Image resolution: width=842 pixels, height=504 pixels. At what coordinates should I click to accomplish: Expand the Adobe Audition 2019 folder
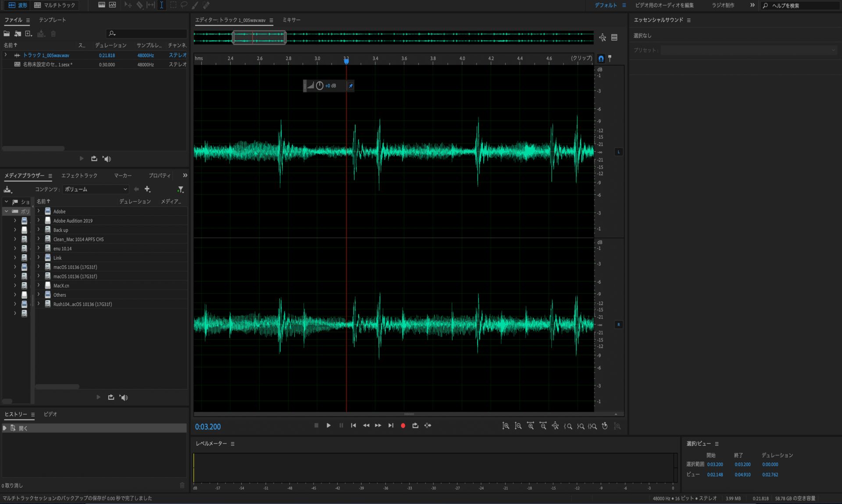(x=39, y=220)
